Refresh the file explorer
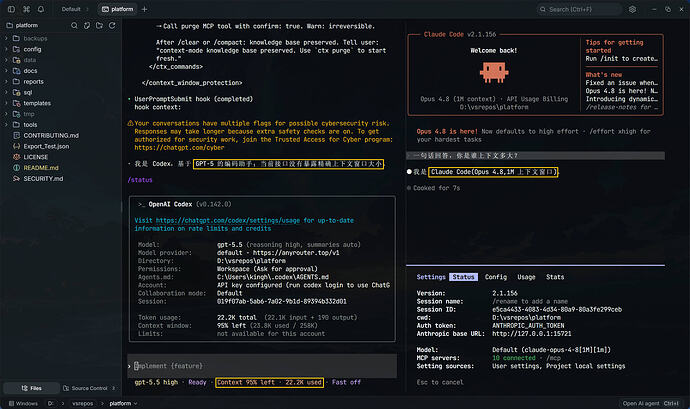This screenshot has height=409, width=690. click(x=112, y=26)
